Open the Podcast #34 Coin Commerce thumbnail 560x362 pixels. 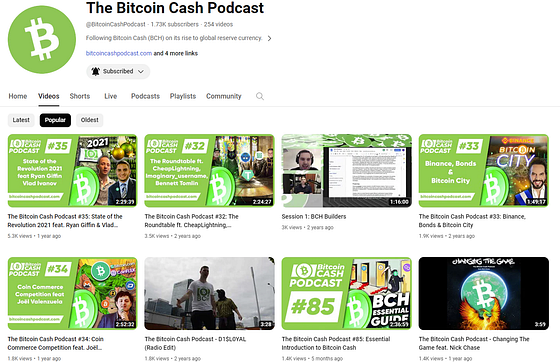click(72, 293)
